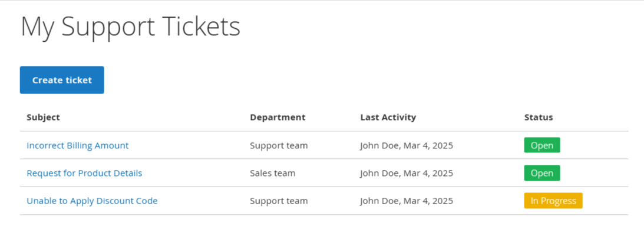Click the Status column header
This screenshot has height=236, width=644.
click(539, 117)
